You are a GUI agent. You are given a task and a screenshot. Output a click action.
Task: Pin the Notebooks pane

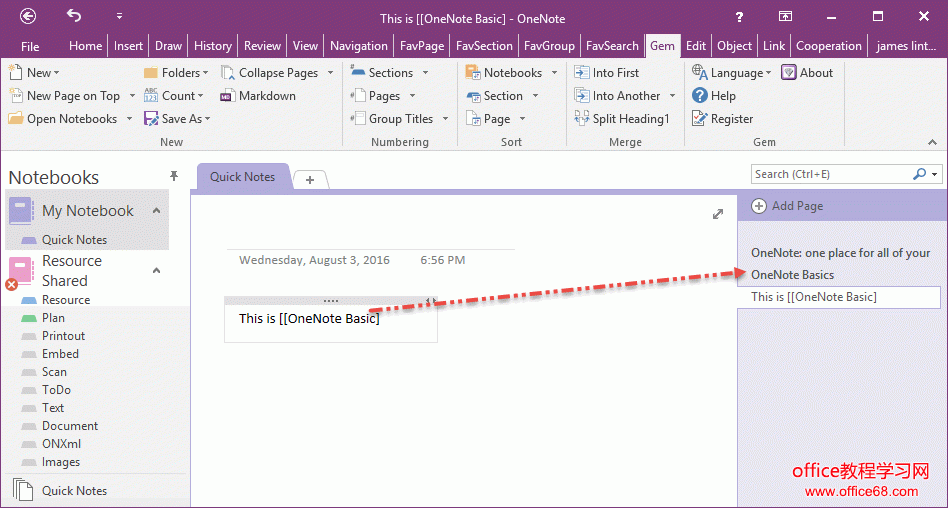pyautogui.click(x=173, y=176)
